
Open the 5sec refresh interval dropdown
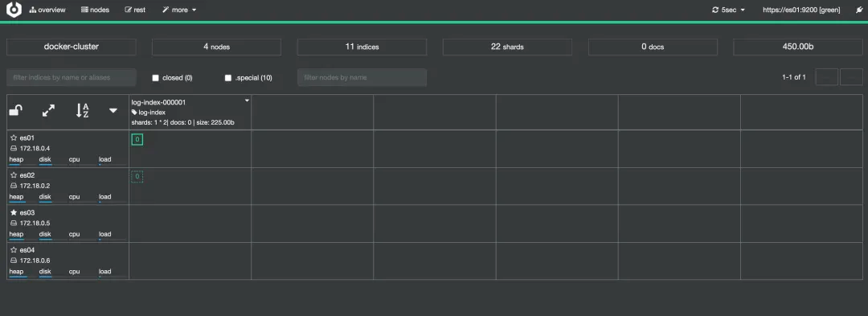728,10
